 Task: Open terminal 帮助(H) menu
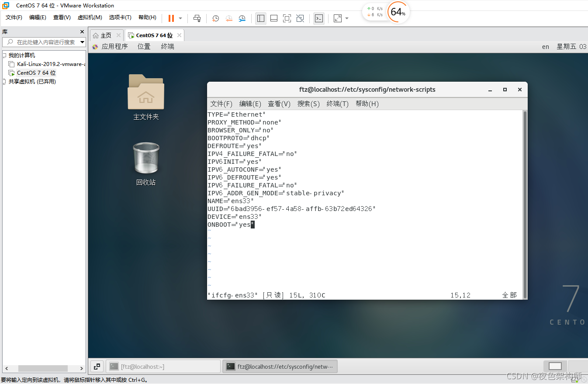[x=367, y=104]
